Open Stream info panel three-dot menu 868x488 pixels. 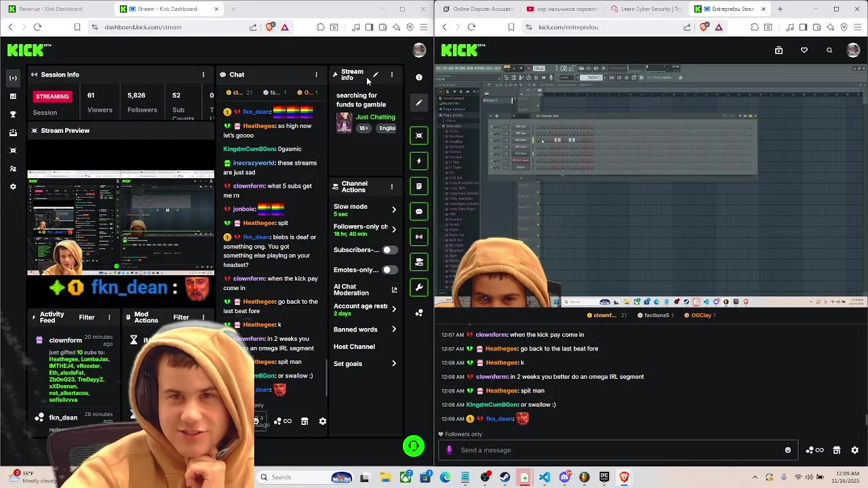(x=391, y=75)
